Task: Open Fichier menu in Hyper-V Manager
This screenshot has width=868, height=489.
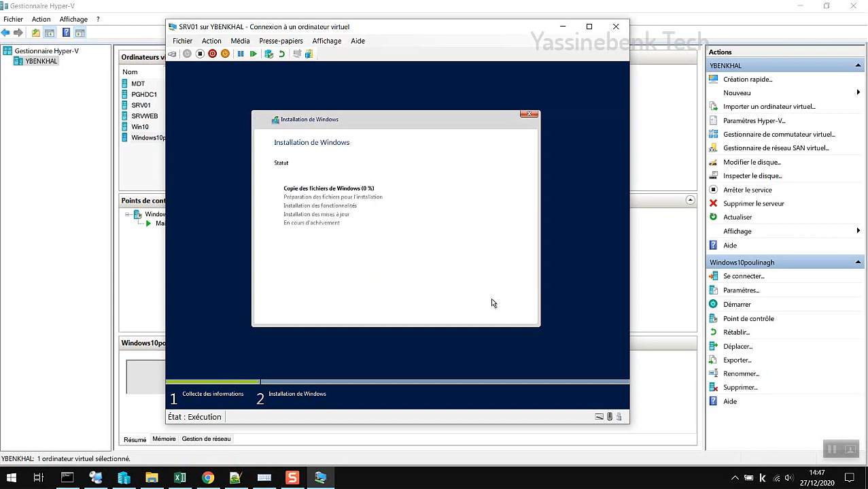Action: 13,19
